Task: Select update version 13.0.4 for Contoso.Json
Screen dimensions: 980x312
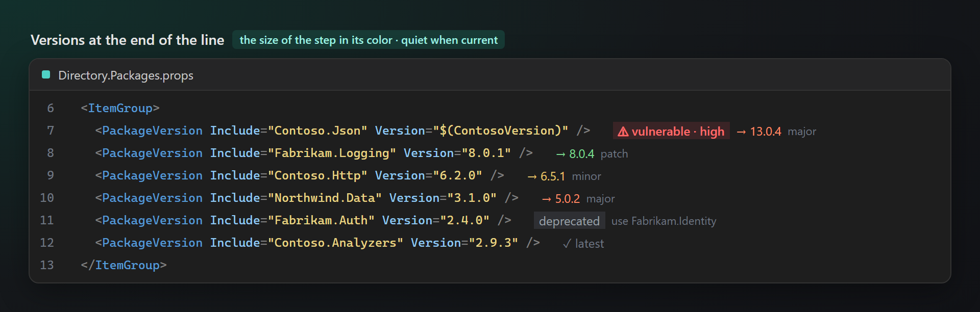Action: pyautogui.click(x=765, y=132)
